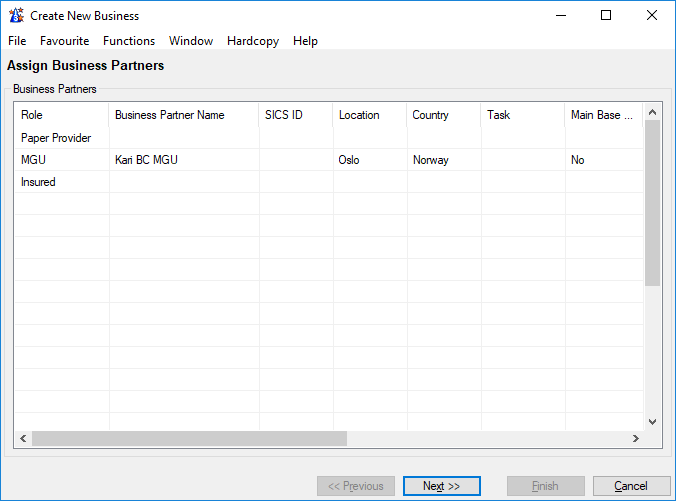This screenshot has width=676, height=501.
Task: Open the Functions menu
Action: click(x=129, y=41)
